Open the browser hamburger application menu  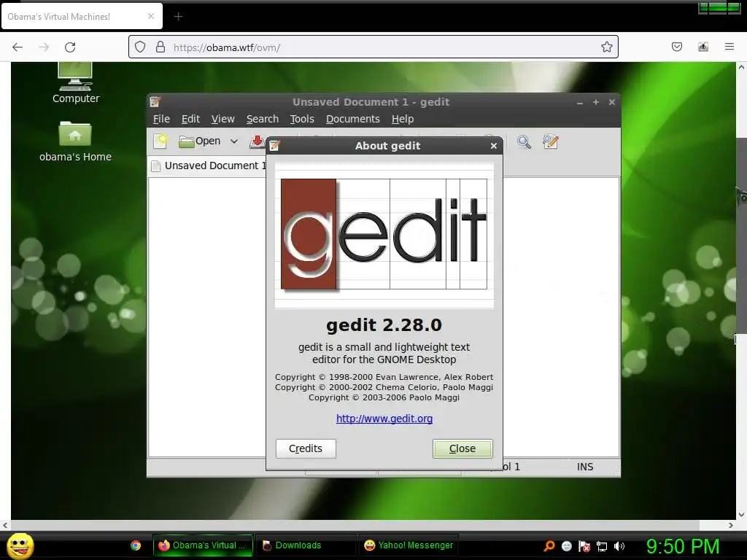pyautogui.click(x=729, y=47)
